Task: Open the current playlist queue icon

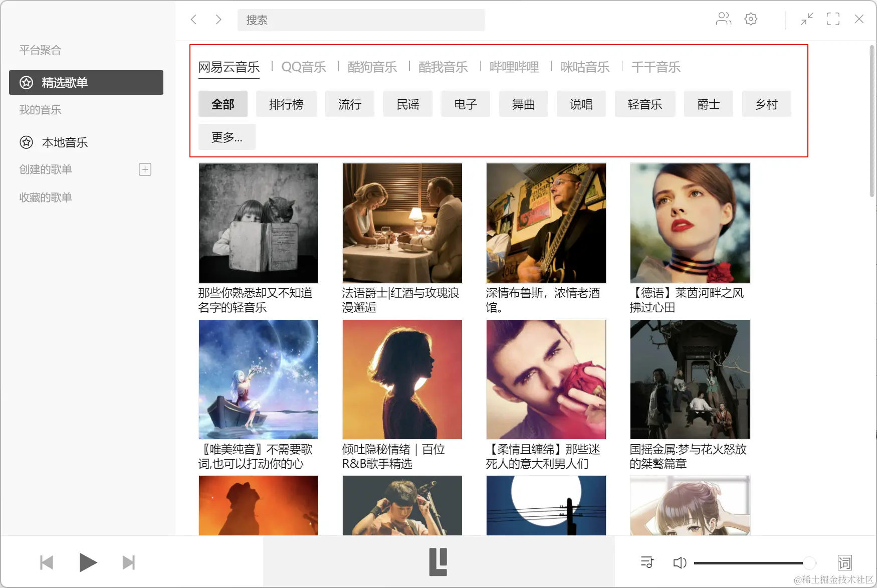Action: coord(647,562)
